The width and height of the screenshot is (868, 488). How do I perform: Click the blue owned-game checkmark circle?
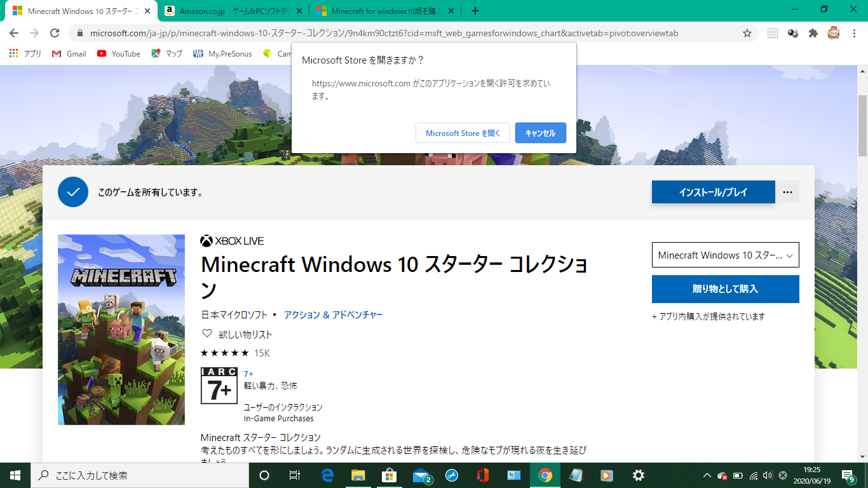point(73,192)
